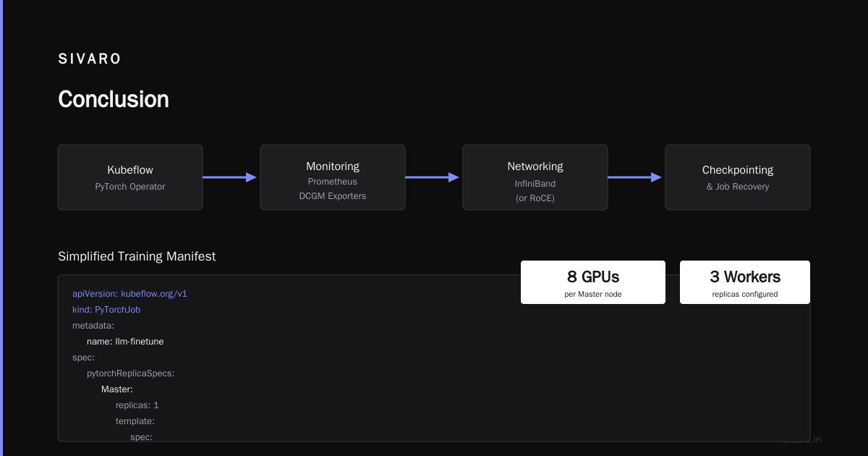868x456 pixels.
Task: Click the per Master node caption
Action: pos(593,295)
